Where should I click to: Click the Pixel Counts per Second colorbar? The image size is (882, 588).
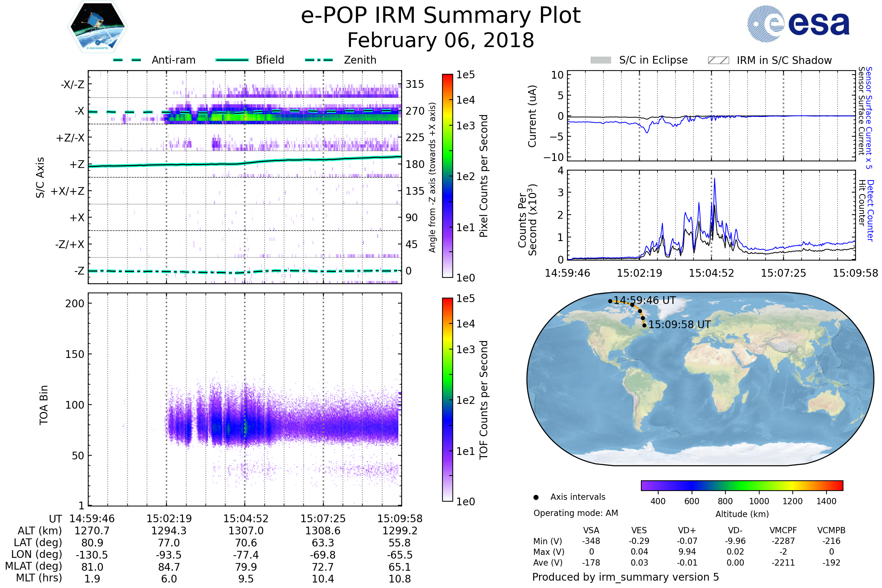447,176
